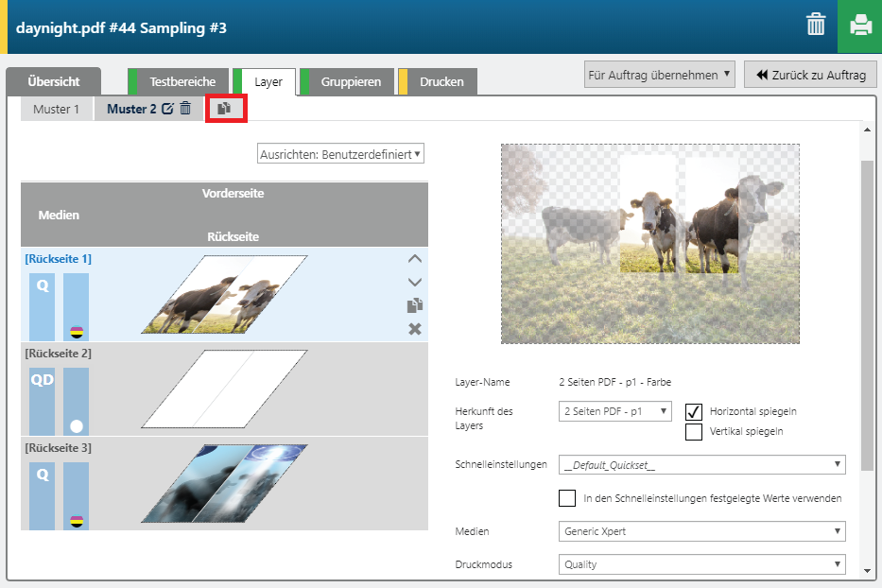Viewport: 882px width, 588px height.
Task: Enable Vertikal spiegeln checkbox
Action: pos(693,432)
